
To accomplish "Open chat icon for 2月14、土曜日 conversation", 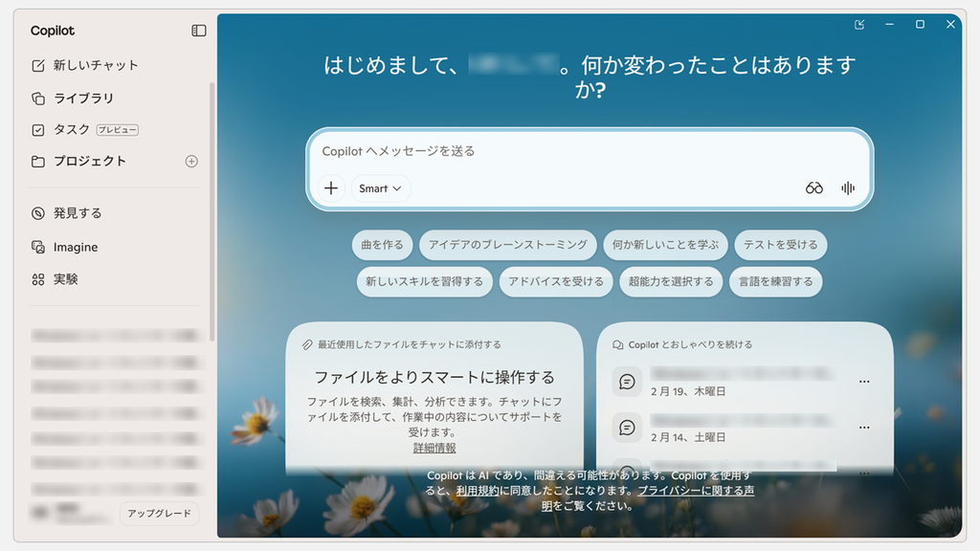I will click(x=627, y=428).
